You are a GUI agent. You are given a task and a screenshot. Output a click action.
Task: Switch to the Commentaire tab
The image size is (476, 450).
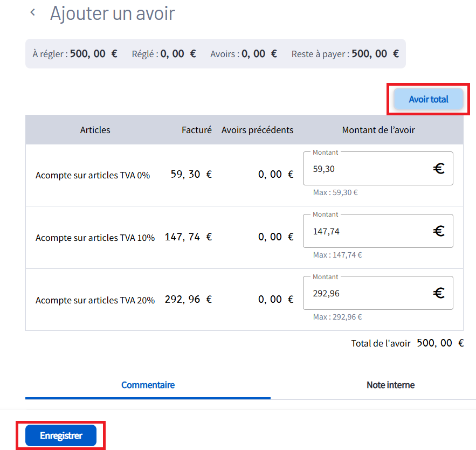[x=148, y=385]
